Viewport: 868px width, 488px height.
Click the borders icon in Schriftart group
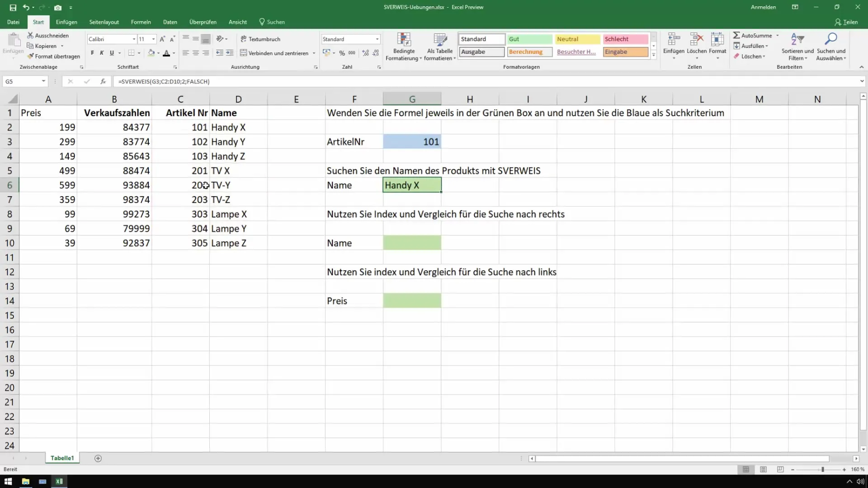[131, 53]
